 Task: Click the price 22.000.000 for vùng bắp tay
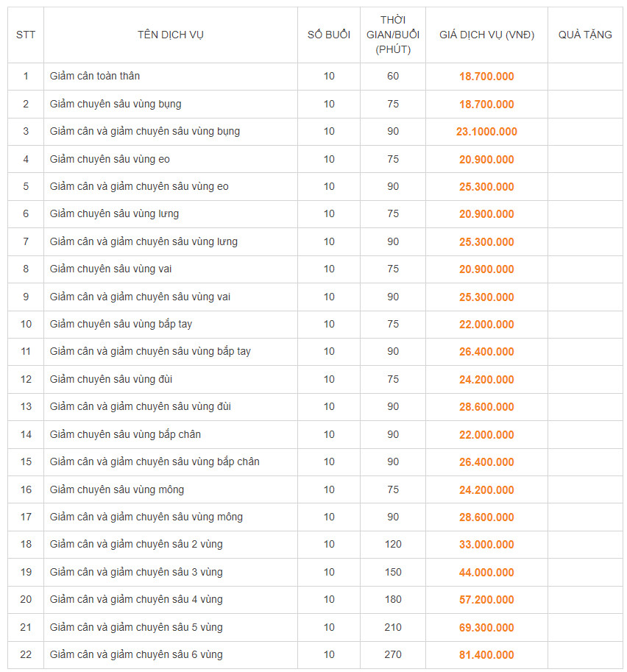486,325
